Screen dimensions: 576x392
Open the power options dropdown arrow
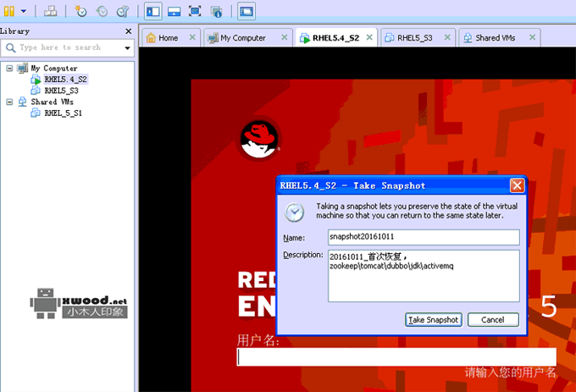point(24,11)
